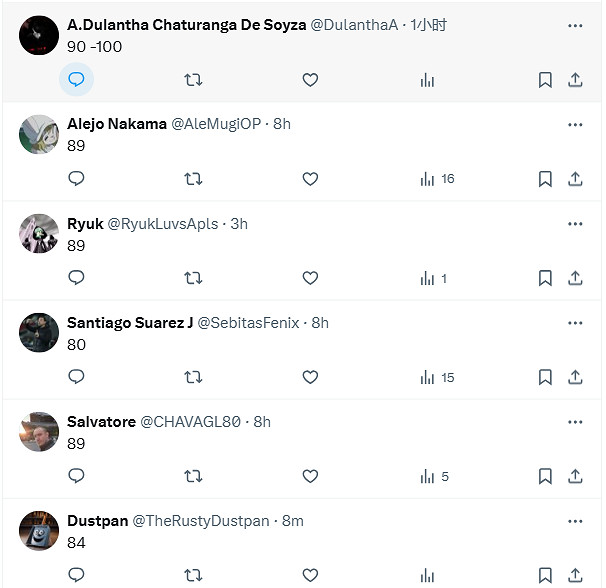Bookmark A.Dulantha Chaturanga De Soyza's tweet

[545, 80]
